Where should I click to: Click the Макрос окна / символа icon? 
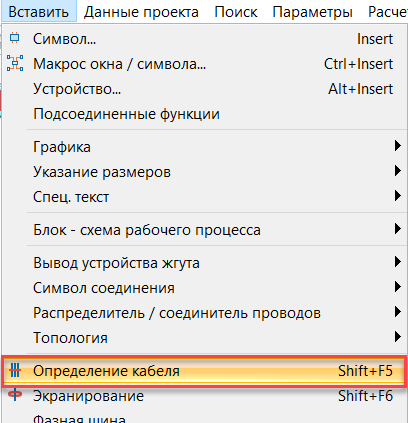tap(15, 63)
